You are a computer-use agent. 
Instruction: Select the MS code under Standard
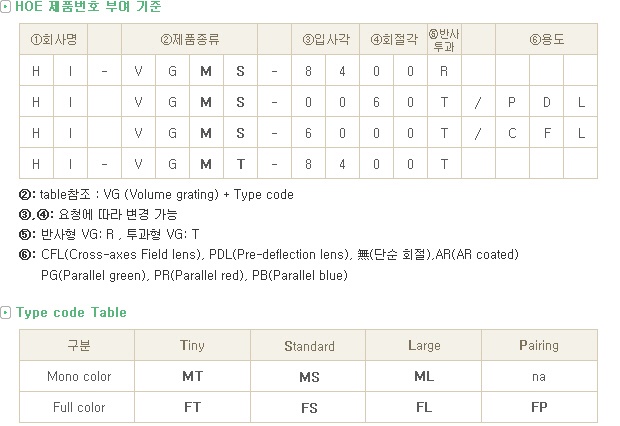308,376
